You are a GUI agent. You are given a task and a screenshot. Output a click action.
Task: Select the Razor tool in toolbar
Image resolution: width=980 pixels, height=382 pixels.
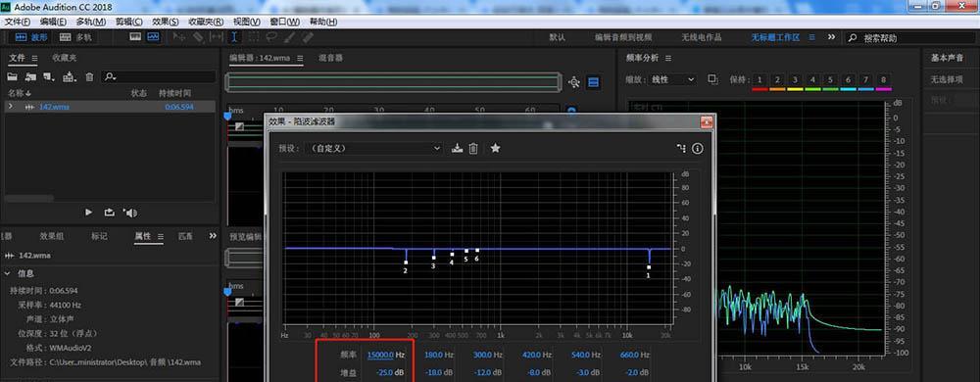coord(198,37)
